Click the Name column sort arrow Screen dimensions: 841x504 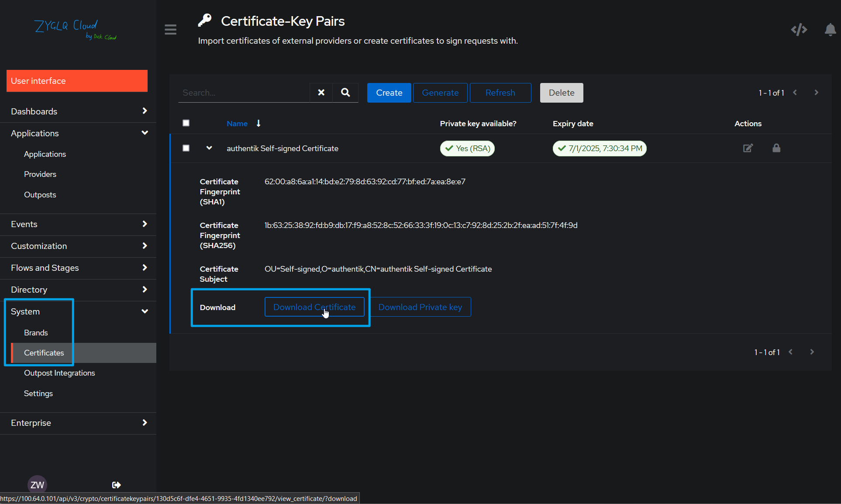coord(259,124)
